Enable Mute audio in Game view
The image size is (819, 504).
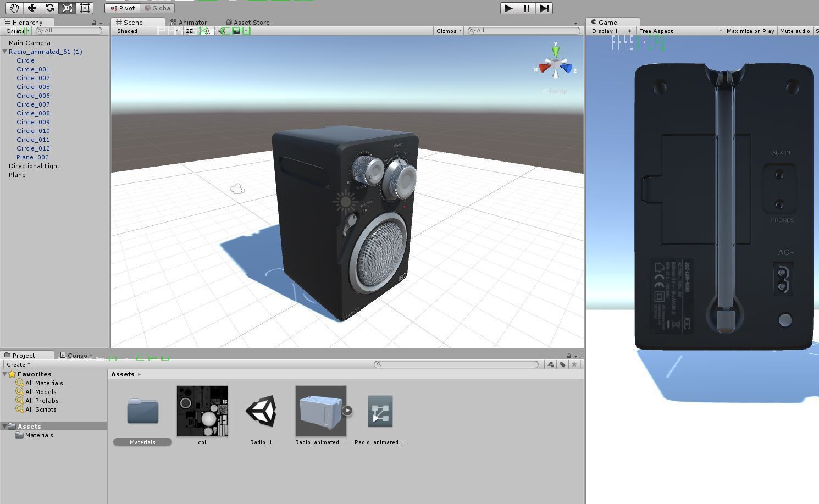click(x=794, y=31)
